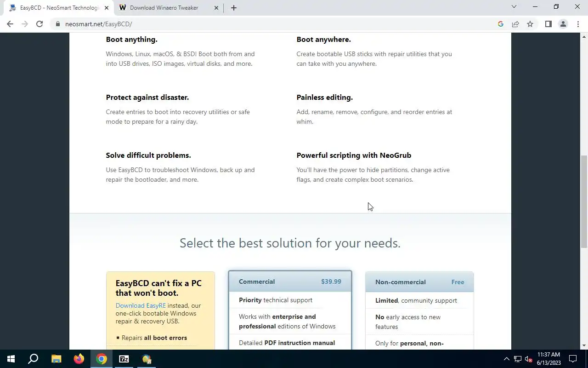Viewport: 588px width, 368px height.
Task: Click 'Limited, community support' row
Action: 416,300
